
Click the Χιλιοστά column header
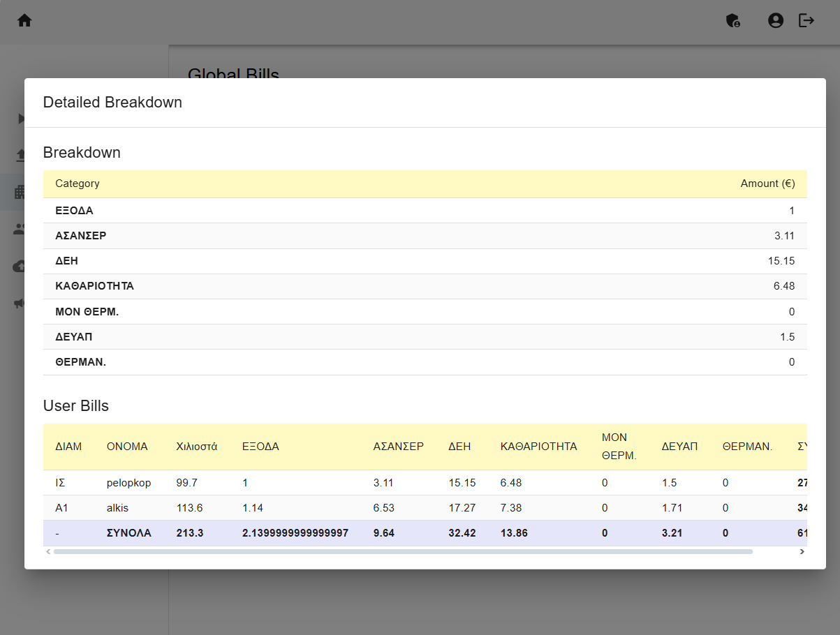click(197, 447)
